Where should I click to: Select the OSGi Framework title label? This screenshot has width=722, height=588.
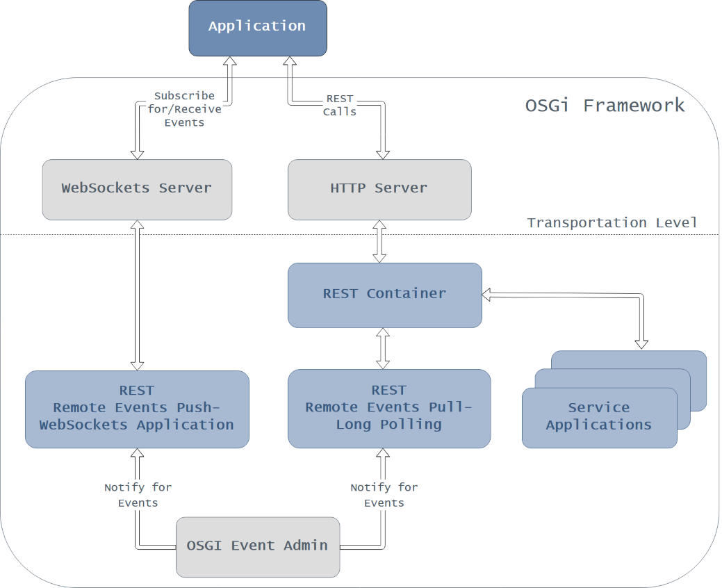(604, 105)
